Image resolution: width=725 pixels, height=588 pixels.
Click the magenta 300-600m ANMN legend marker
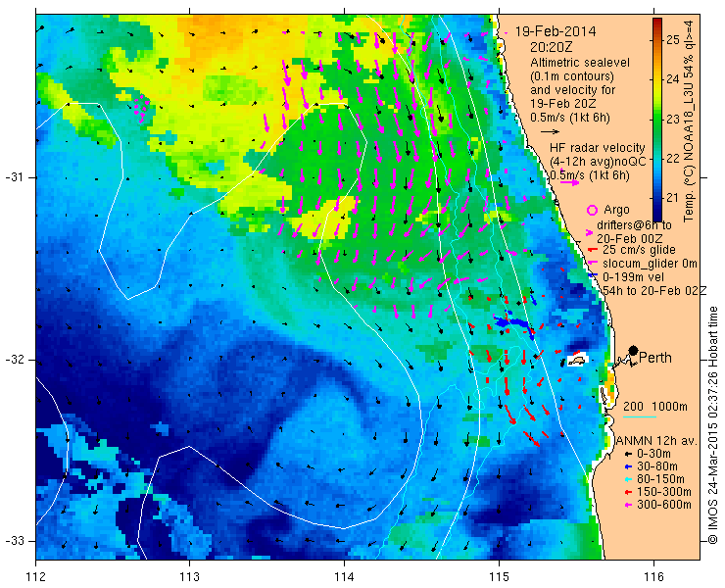627,505
